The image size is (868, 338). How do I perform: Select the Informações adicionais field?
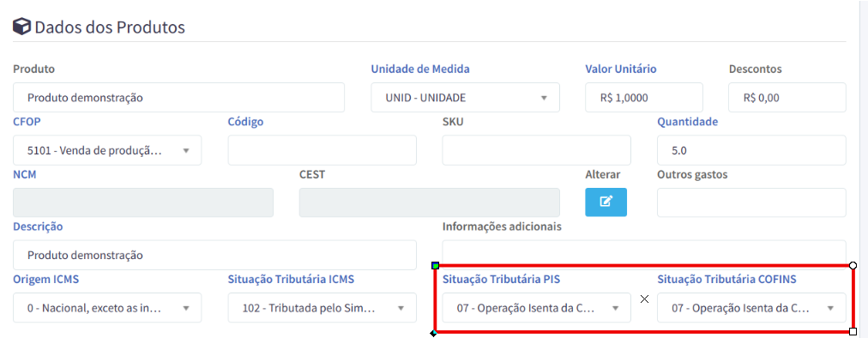coord(644,252)
